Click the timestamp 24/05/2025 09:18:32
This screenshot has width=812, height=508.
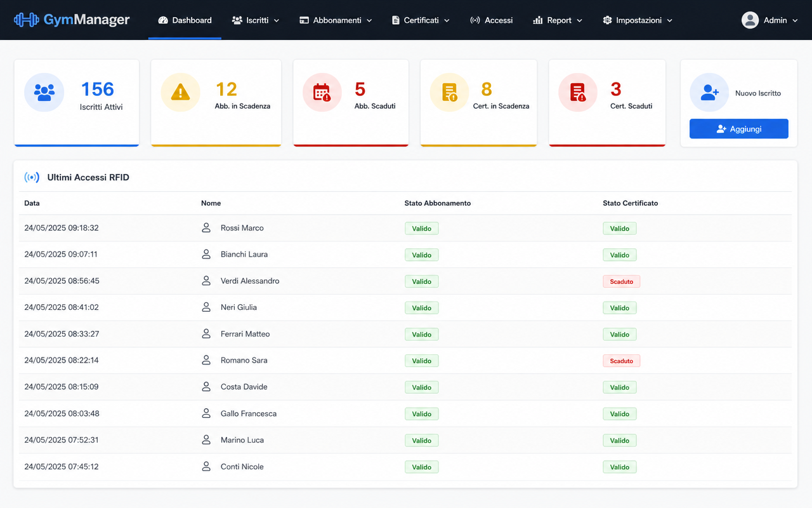pyautogui.click(x=62, y=227)
